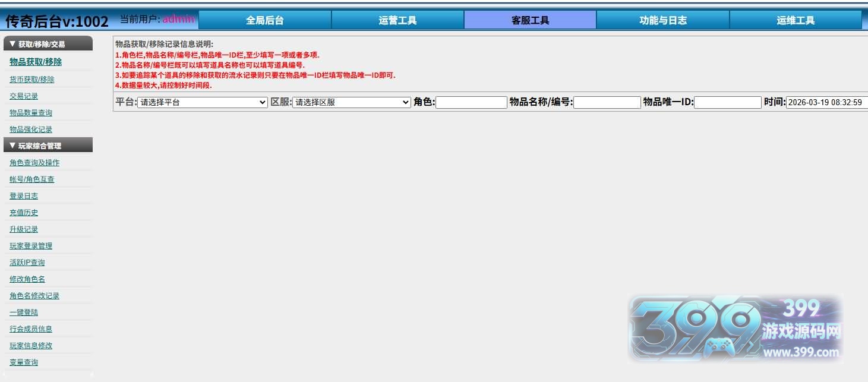This screenshot has height=382, width=868.
Task: Collapse the 获取/移除/交易 sidebar section
Action: point(48,43)
